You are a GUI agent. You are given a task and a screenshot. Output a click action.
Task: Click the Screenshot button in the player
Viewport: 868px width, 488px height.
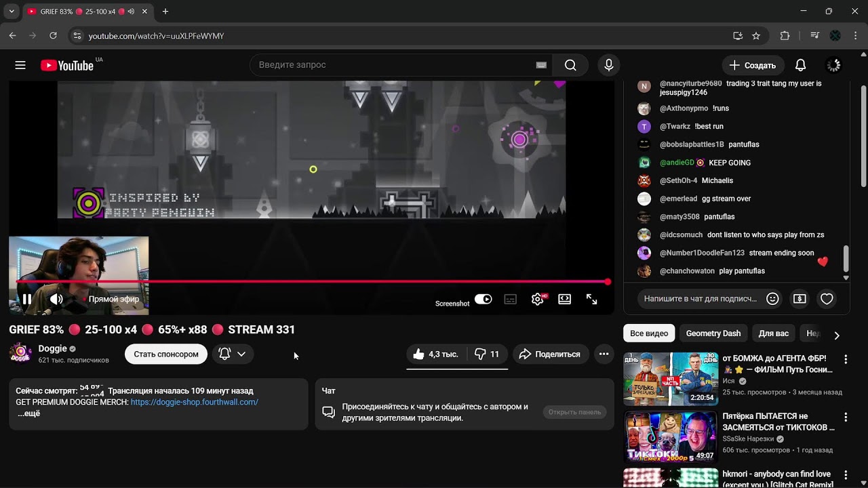pos(452,304)
